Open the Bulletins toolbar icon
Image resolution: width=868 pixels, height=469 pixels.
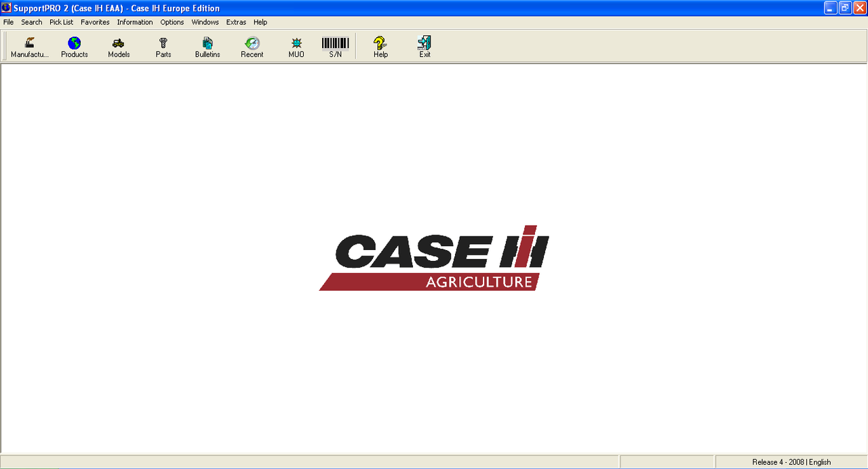click(x=208, y=47)
